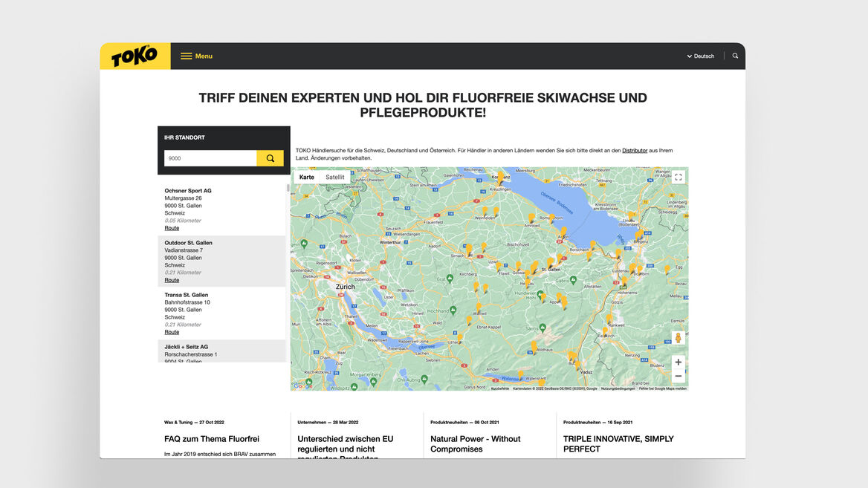Open the Deutsch language dropdown

(x=701, y=56)
